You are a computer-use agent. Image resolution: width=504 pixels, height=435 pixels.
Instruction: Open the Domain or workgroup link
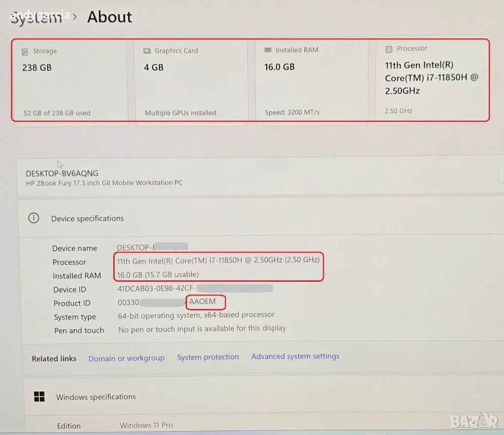pos(126,358)
